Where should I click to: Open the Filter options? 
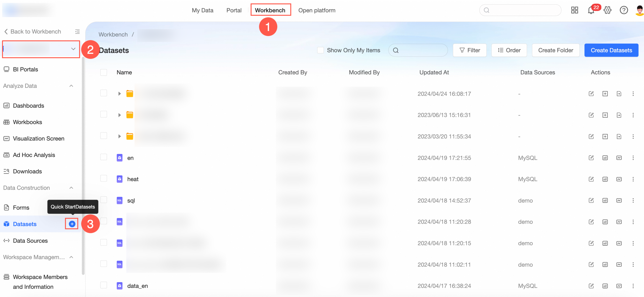click(470, 50)
